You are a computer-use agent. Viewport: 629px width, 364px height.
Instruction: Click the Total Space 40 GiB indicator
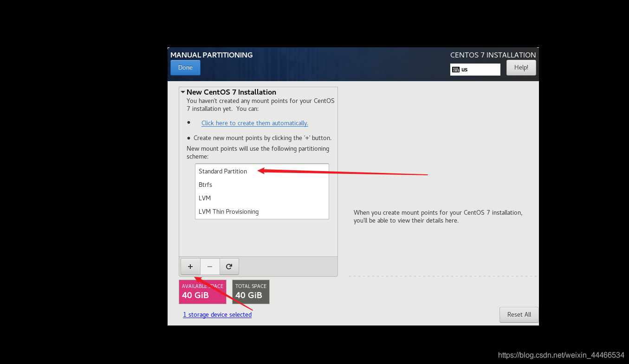pyautogui.click(x=251, y=292)
